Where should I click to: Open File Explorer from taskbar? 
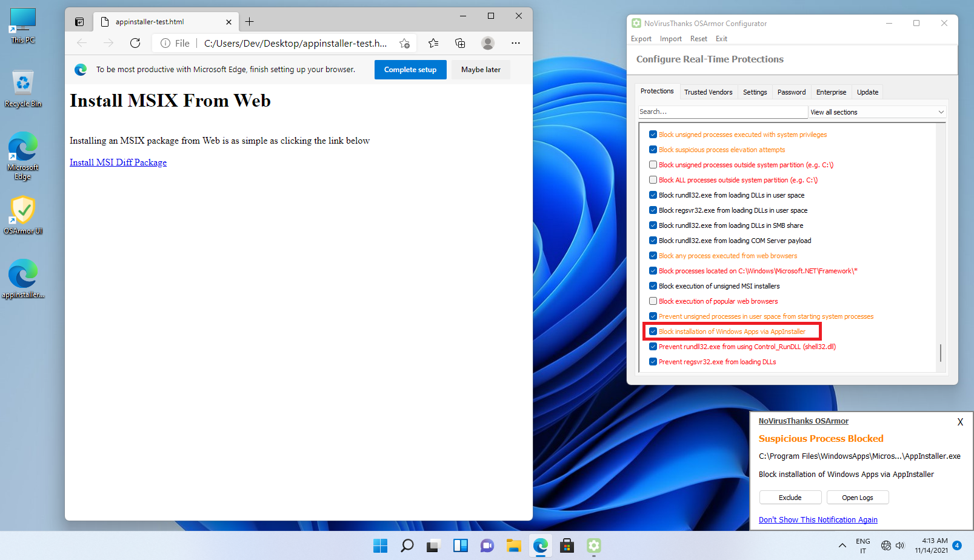tap(514, 546)
